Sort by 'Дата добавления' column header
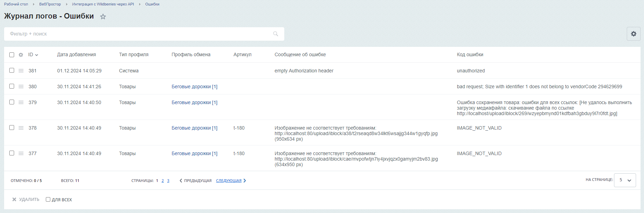Viewport: 644px width, 213px height. click(x=76, y=54)
